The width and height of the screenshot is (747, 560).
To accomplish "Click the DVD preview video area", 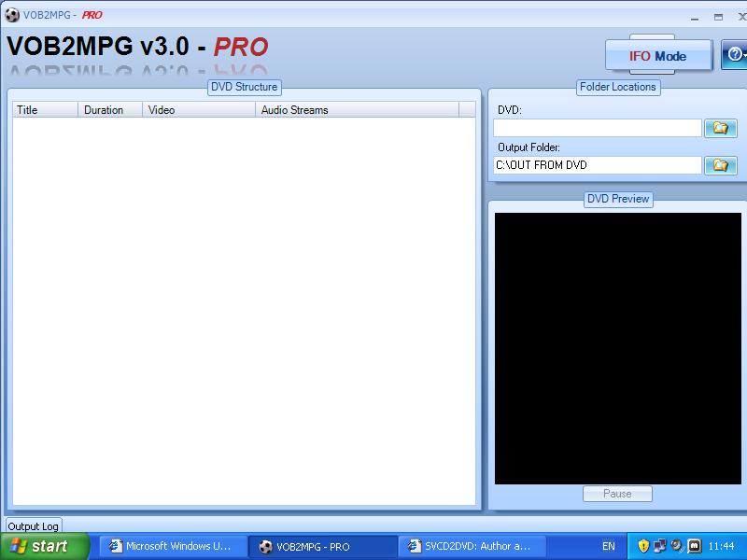I will (618, 348).
